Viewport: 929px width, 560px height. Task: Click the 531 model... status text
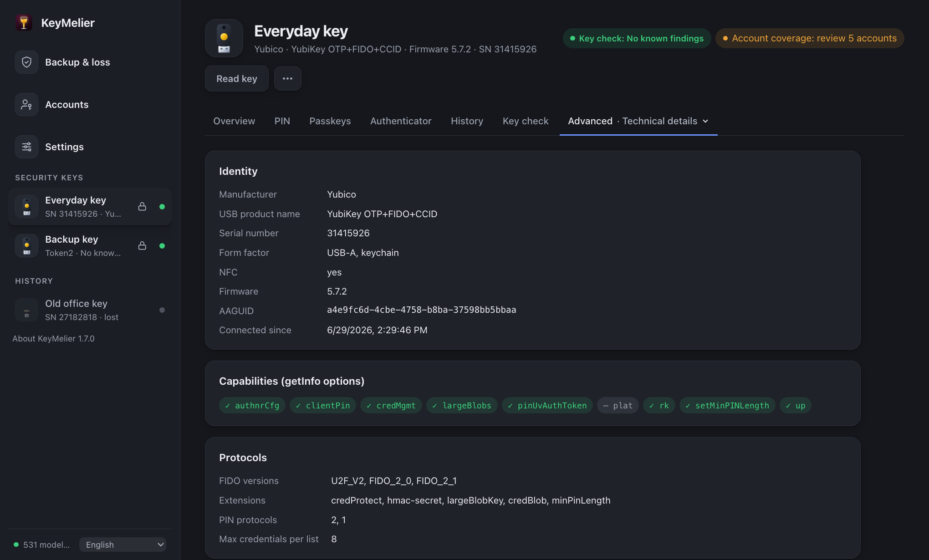click(46, 545)
